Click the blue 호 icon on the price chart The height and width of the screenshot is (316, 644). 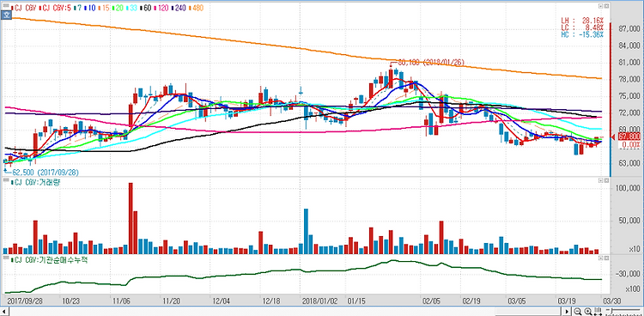tap(6, 15)
